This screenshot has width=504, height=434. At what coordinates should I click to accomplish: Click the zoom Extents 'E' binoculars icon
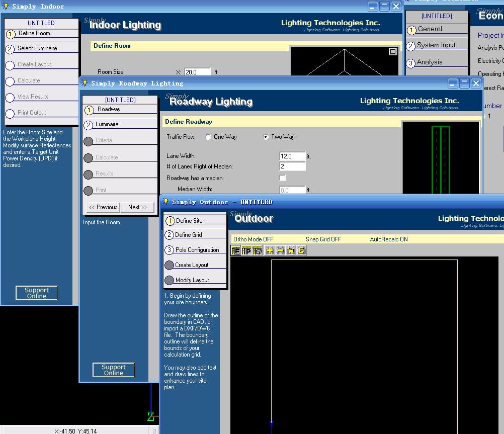coord(301,251)
